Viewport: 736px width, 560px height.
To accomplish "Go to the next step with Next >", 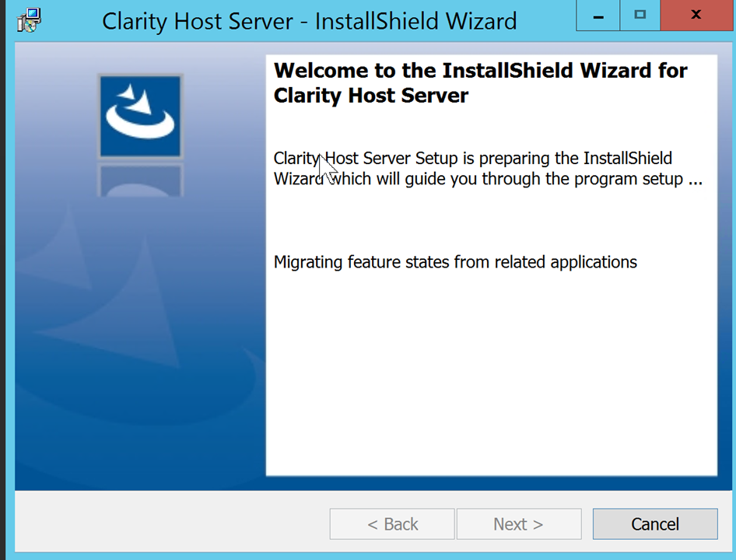I will pos(518,524).
